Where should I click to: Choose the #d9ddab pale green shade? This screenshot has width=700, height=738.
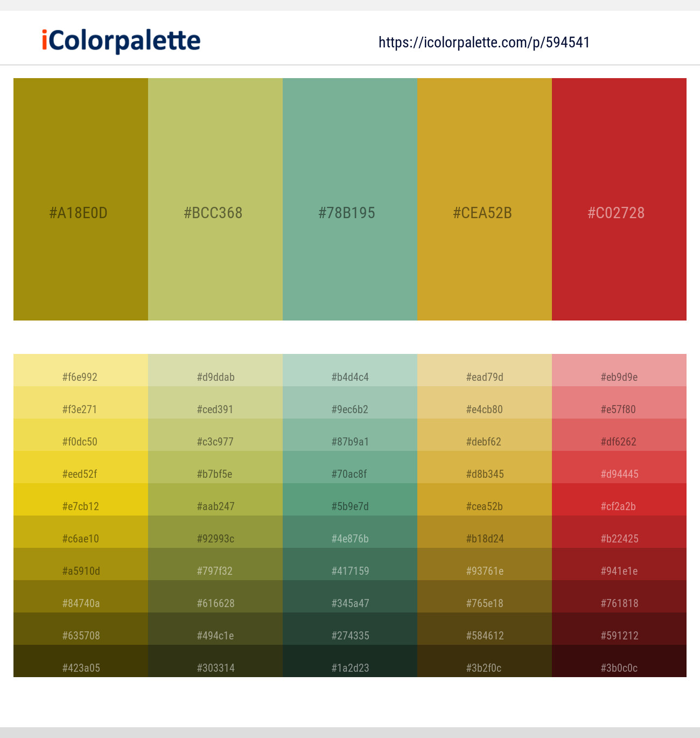(x=215, y=370)
